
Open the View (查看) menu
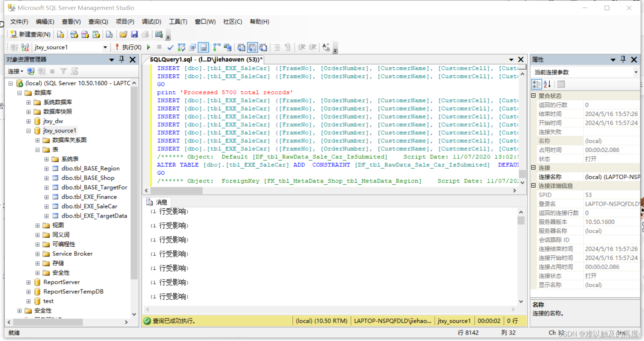(71, 22)
